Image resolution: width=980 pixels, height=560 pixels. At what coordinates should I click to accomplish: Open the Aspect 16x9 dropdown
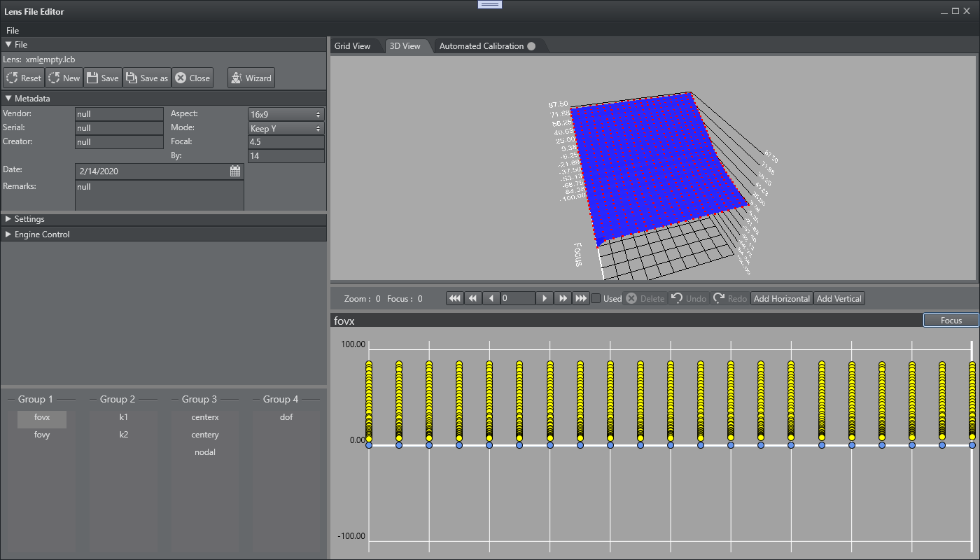click(x=286, y=114)
